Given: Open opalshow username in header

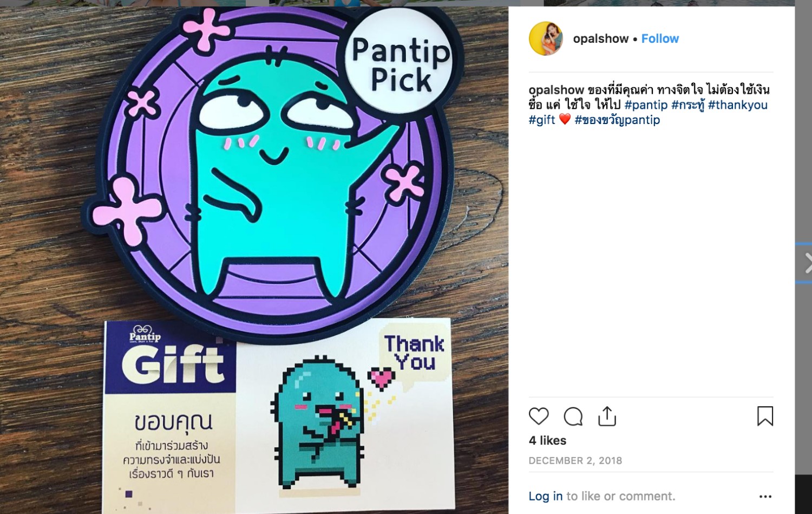Looking at the screenshot, I should (601, 38).
